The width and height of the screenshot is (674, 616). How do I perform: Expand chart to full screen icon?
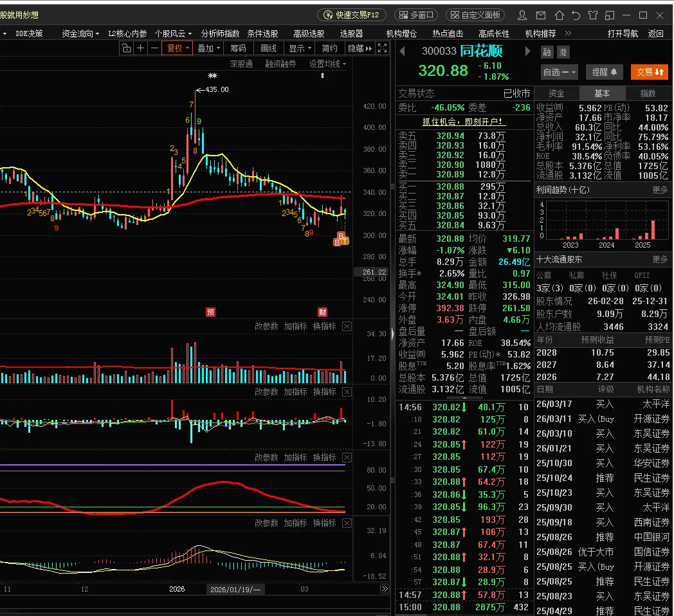[382, 48]
